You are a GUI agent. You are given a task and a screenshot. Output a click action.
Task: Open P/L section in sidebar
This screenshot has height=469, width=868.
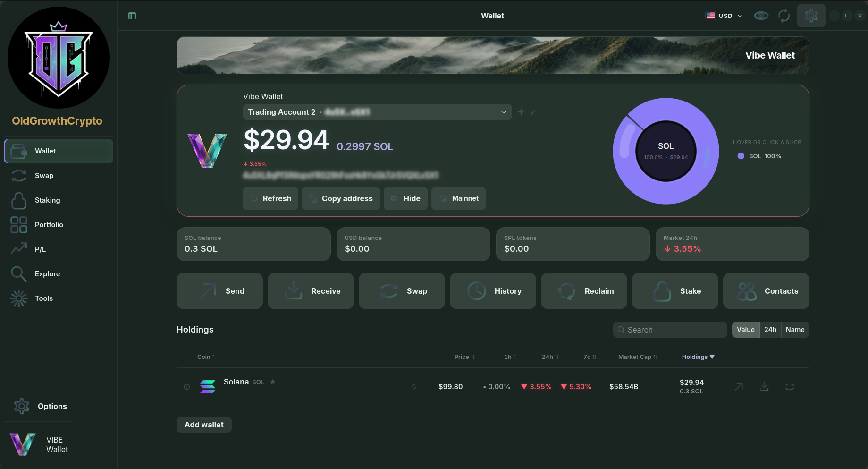(x=59, y=249)
